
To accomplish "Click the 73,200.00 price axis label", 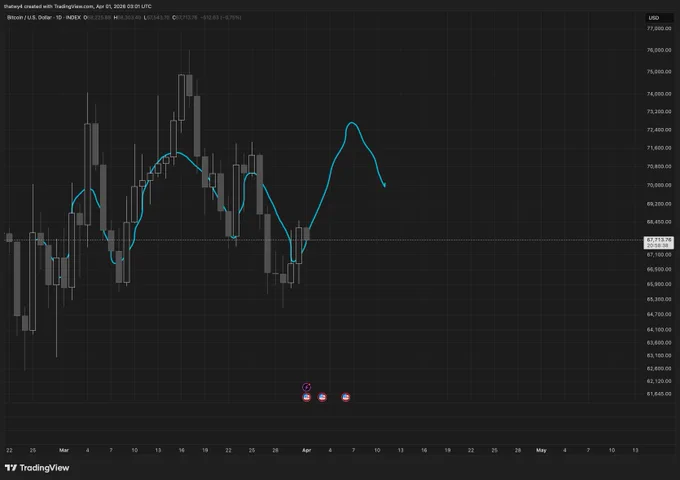I will point(659,111).
